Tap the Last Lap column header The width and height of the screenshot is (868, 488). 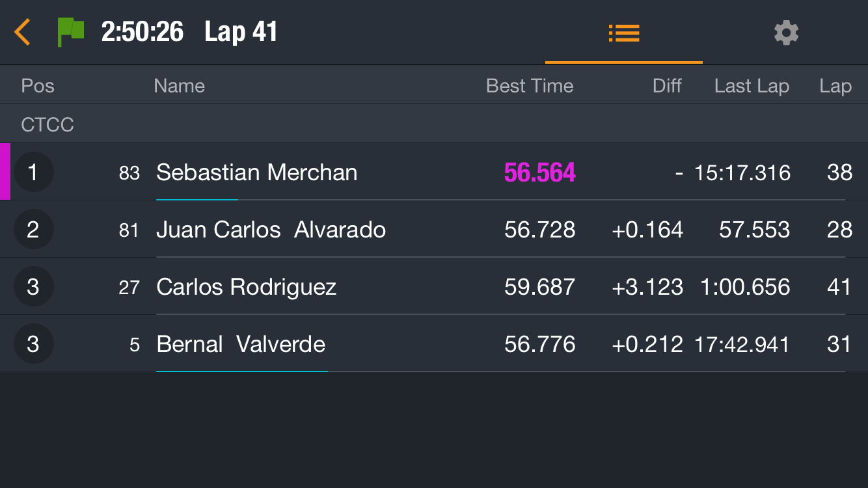752,86
